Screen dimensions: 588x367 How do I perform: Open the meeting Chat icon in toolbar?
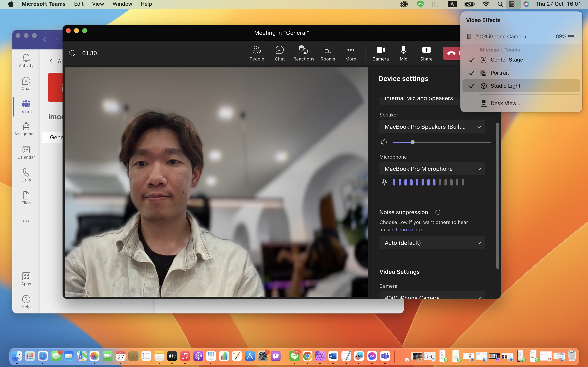pyautogui.click(x=279, y=53)
